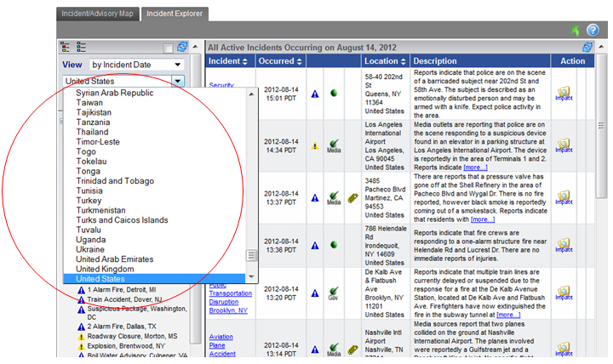This screenshot has height=364, width=613.
Task: Open Public Transportation Disruption Brooklyn link
Action: tap(230, 298)
